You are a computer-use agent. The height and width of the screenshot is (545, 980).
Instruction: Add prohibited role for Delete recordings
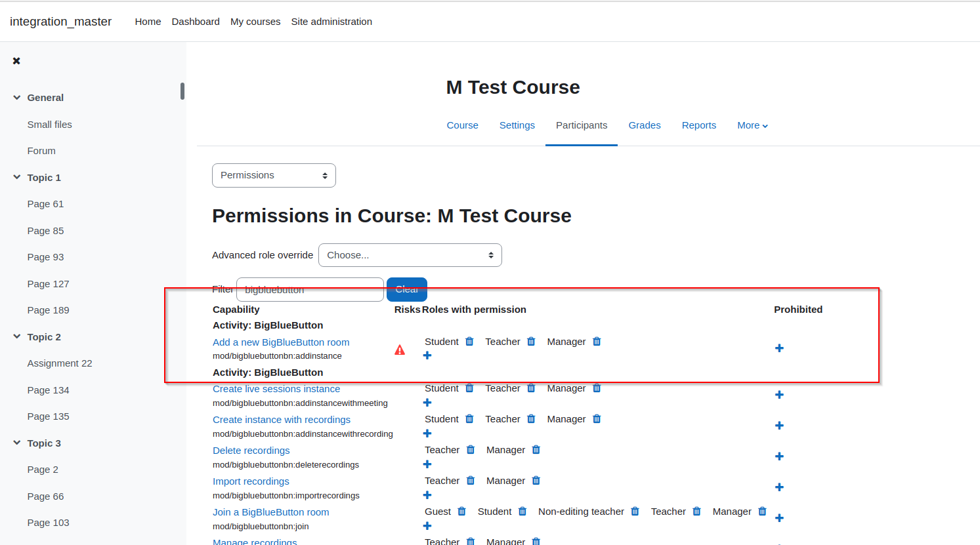[x=779, y=456]
